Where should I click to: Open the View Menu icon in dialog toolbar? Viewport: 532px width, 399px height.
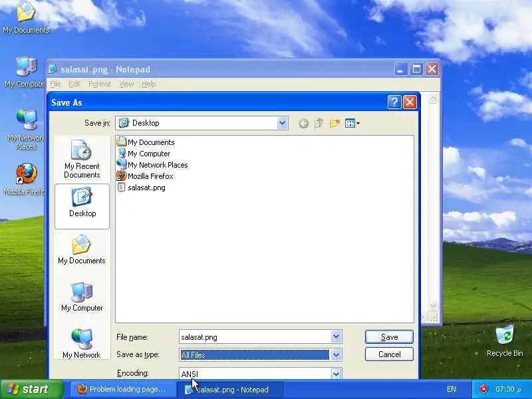[352, 123]
